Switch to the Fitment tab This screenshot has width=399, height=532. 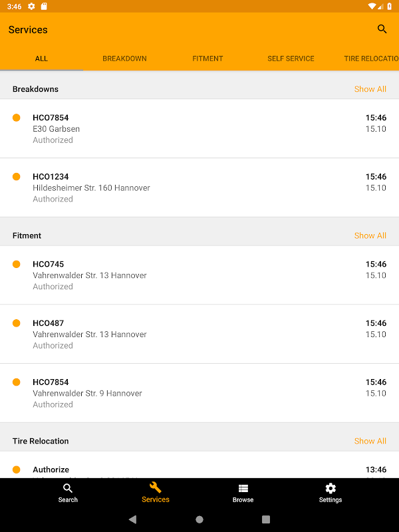coord(207,59)
